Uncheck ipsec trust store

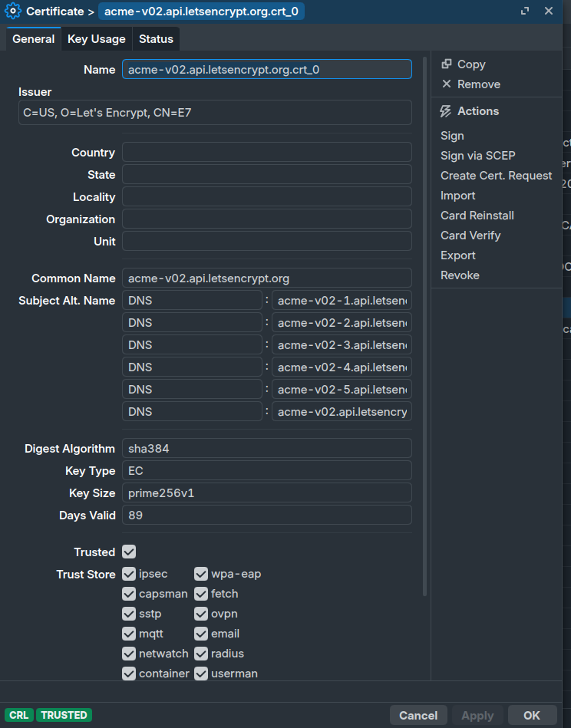click(129, 574)
